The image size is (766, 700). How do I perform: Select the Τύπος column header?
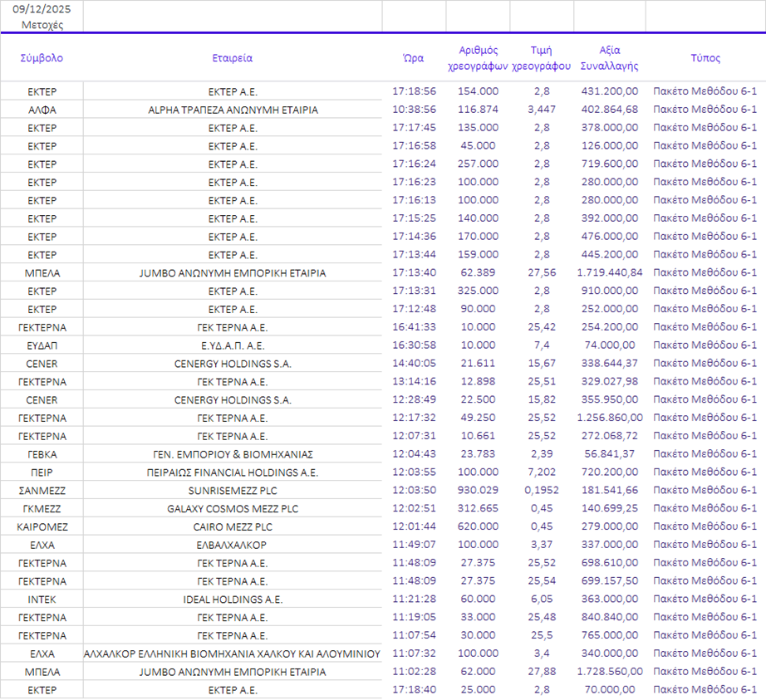click(x=705, y=58)
